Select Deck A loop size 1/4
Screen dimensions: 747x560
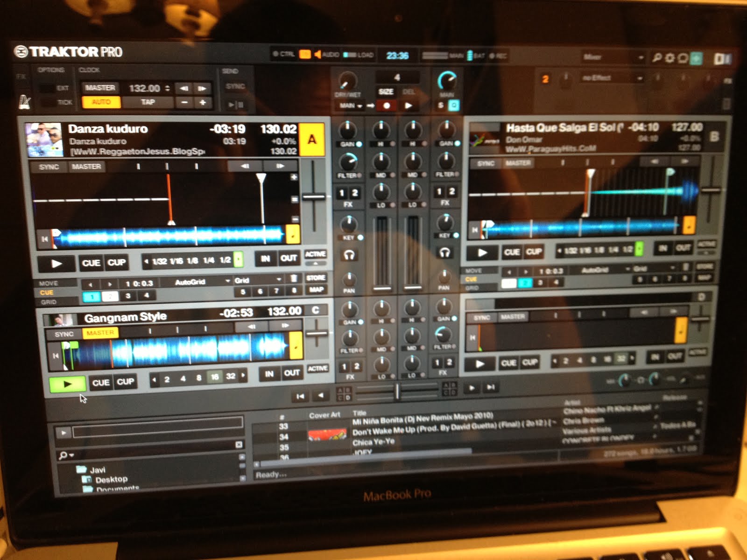click(209, 260)
